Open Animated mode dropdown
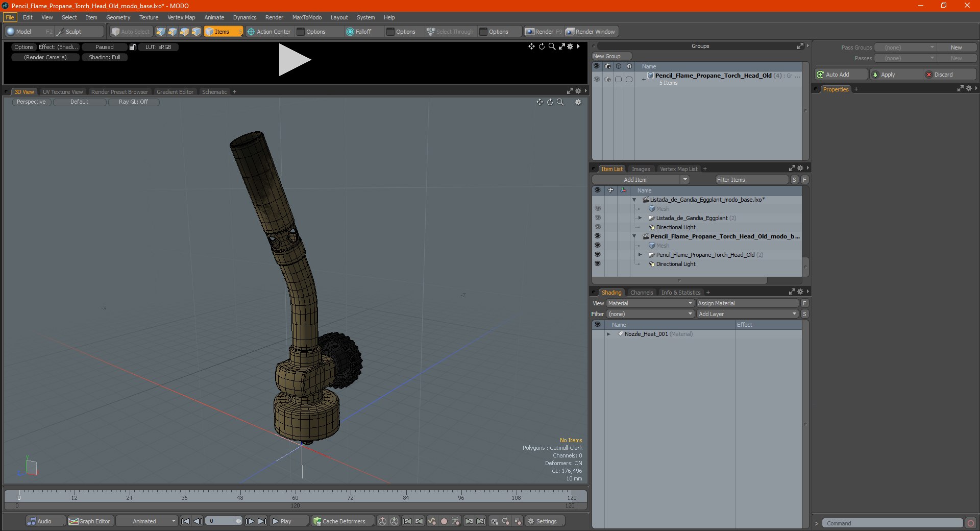The width and height of the screenshot is (980, 531). [x=147, y=521]
